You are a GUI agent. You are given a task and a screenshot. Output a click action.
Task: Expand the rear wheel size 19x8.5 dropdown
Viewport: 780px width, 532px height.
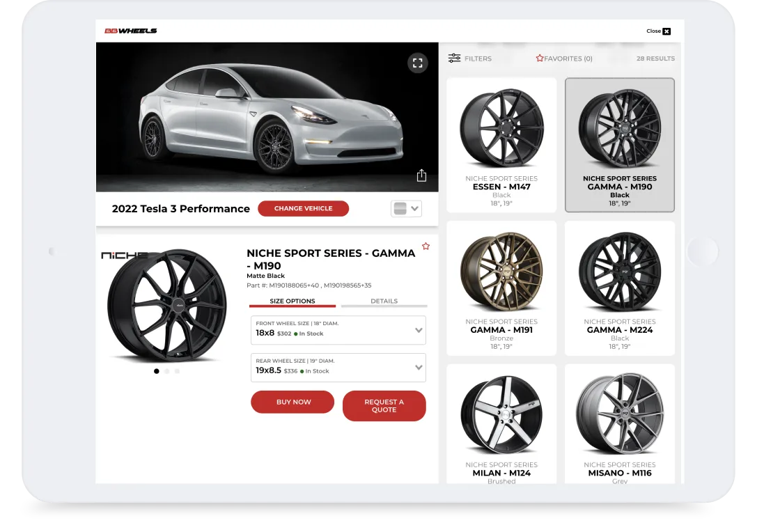coord(338,367)
